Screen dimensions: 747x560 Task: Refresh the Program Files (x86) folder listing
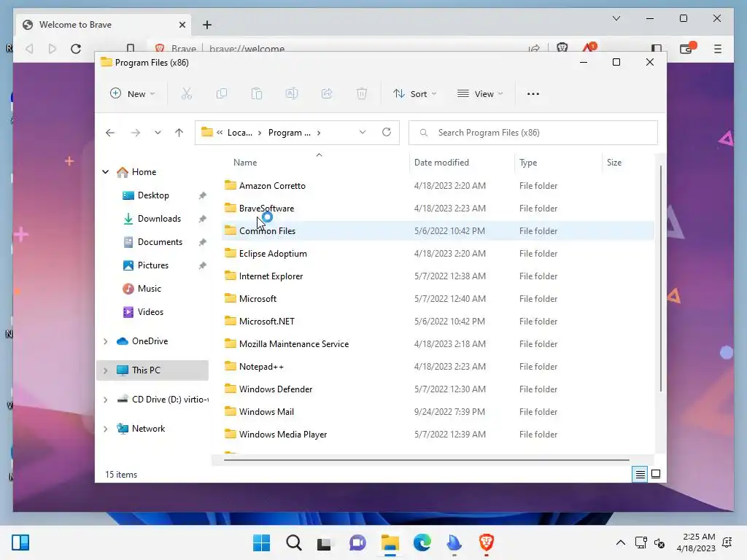point(387,132)
